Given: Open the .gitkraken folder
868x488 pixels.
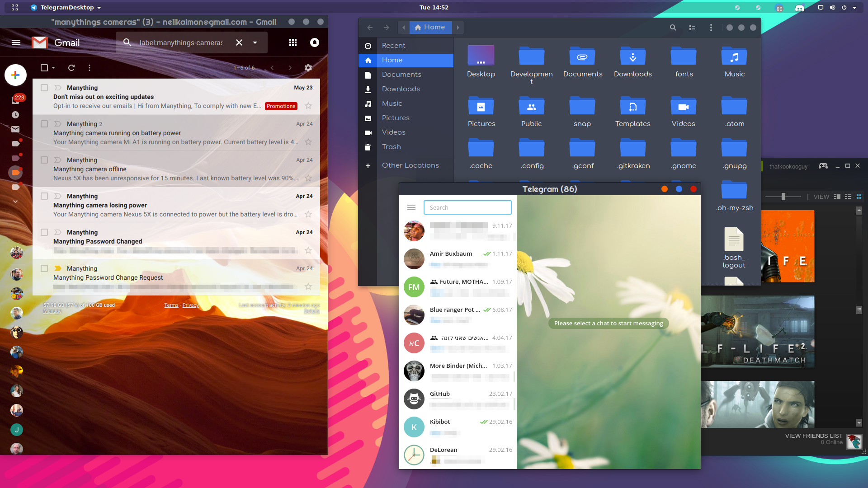Looking at the screenshot, I should [633, 154].
